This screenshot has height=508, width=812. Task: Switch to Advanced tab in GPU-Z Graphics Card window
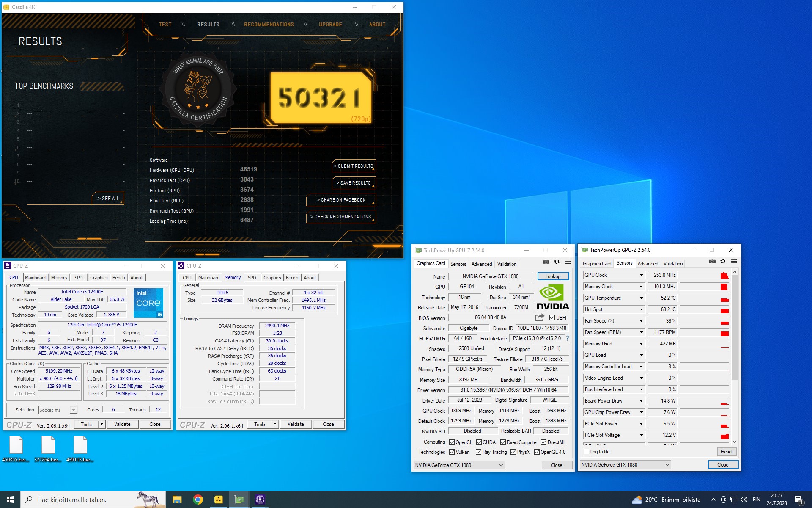coord(482,264)
